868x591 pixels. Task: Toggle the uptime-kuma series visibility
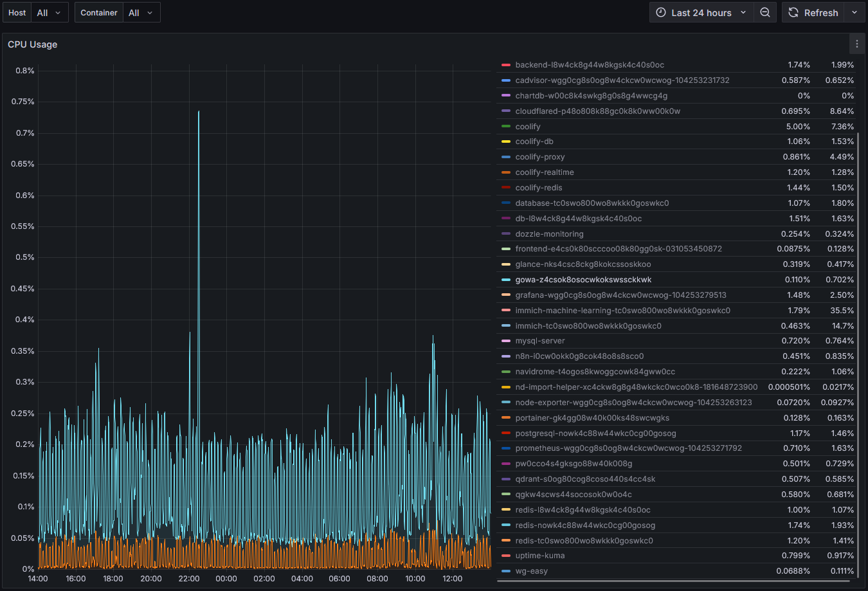539,555
